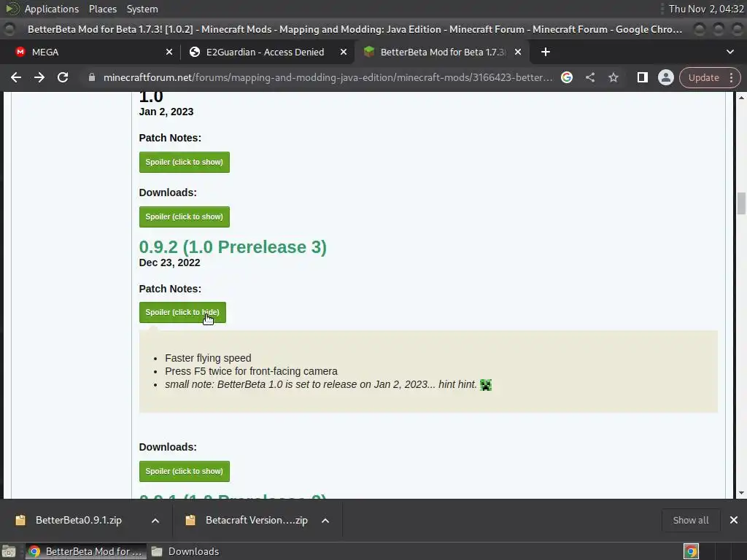
Task: Click the vertical scrollbar thumb
Action: (741, 204)
